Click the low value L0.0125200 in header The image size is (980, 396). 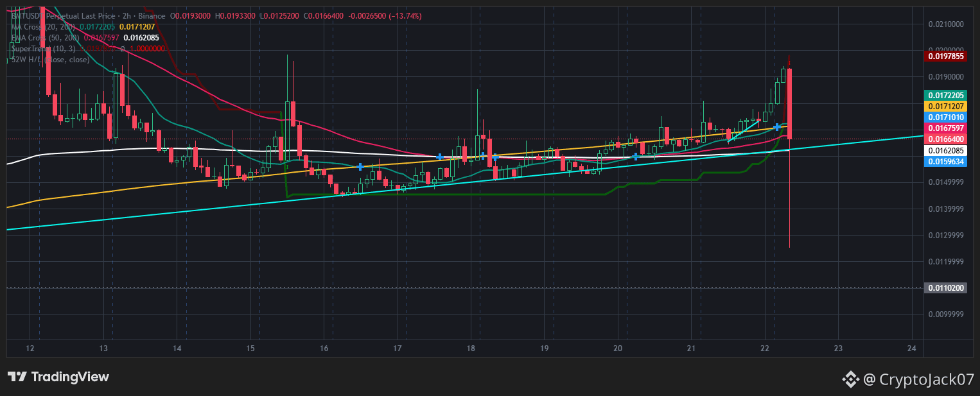279,15
